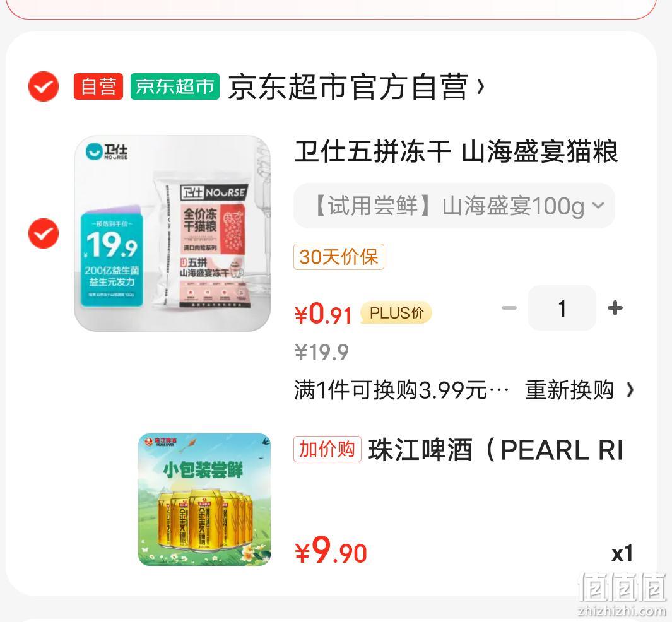This screenshot has width=672, height=622.
Task: Increase quantity with the plus button
Action: point(615,308)
